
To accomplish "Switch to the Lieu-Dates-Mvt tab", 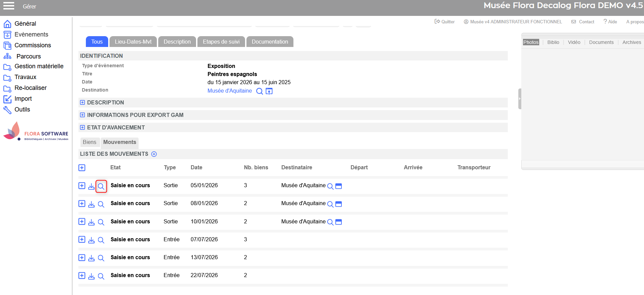I will pos(133,42).
